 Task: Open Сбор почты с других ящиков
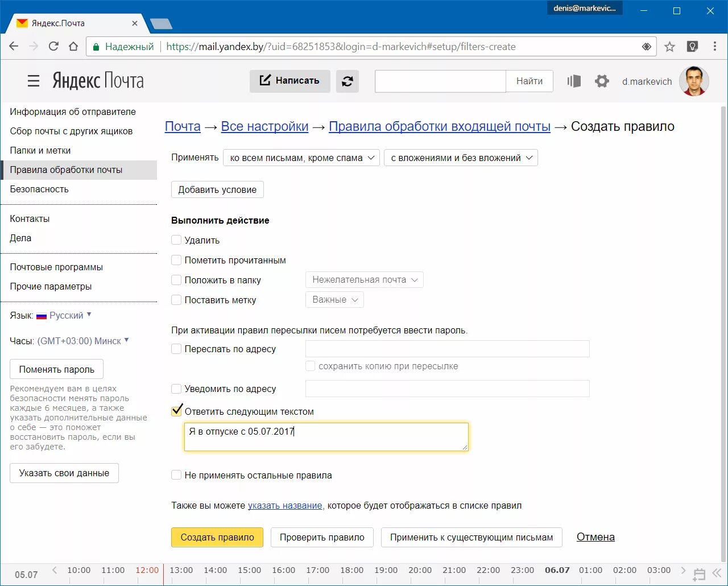(71, 131)
